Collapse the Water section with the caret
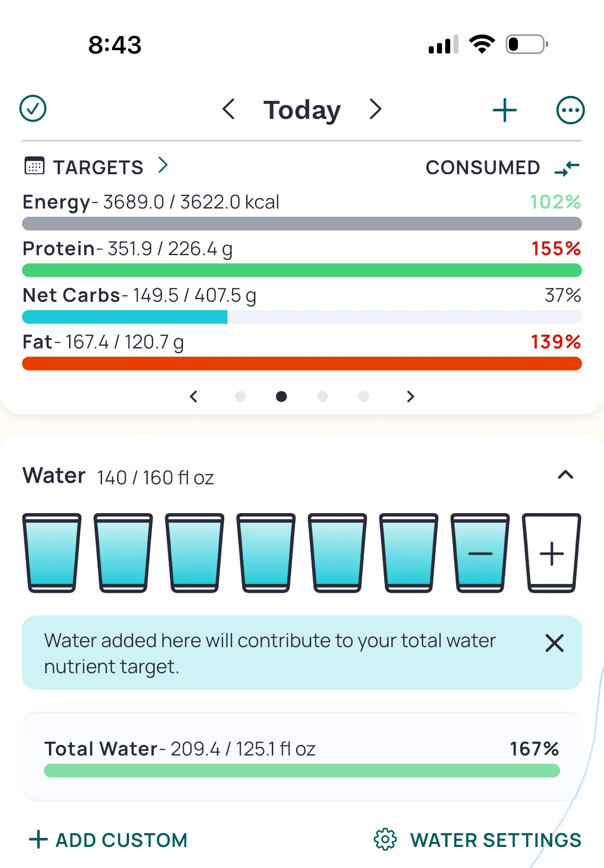The image size is (604, 868). (566, 475)
